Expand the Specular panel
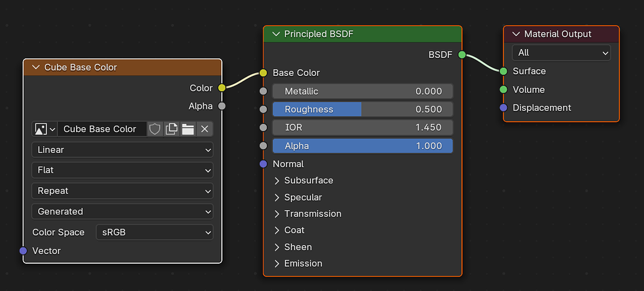 coord(277,198)
